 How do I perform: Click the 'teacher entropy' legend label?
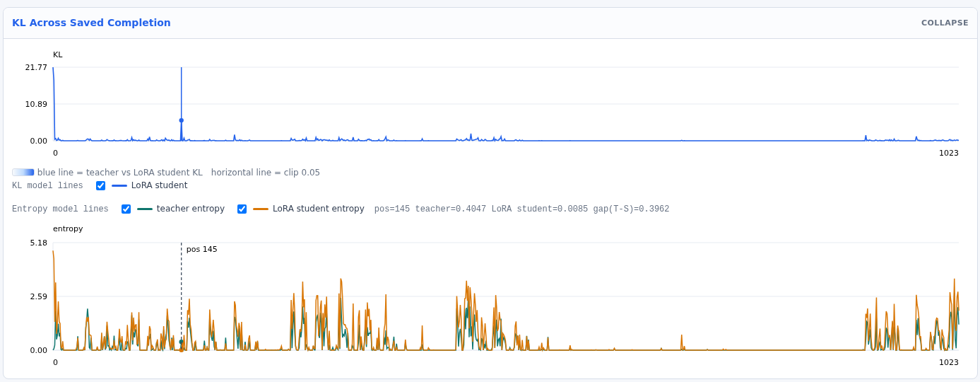191,209
